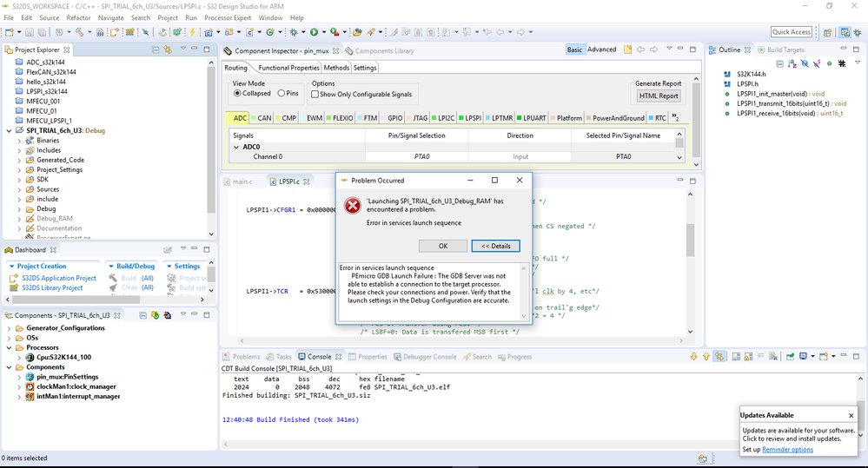Show hidden signal tabs via >>2 overflow
This screenshot has height=468, width=868.
675,117
